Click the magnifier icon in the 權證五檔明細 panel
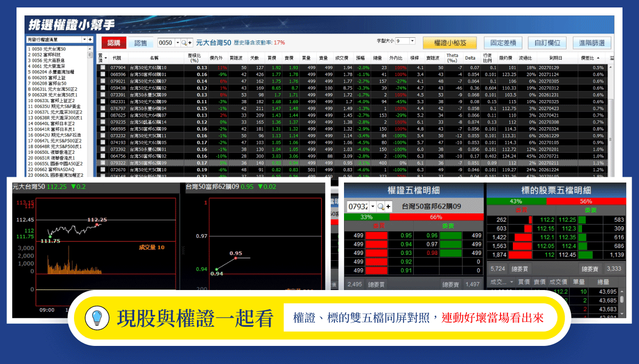 tap(381, 206)
